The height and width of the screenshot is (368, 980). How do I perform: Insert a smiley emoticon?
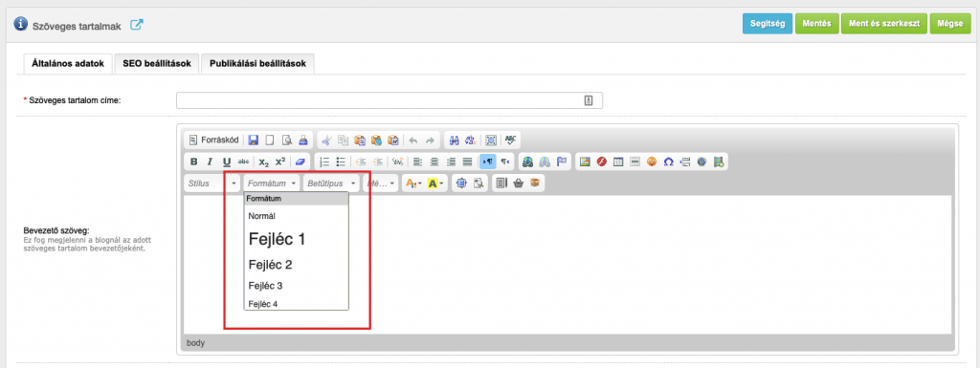click(652, 162)
